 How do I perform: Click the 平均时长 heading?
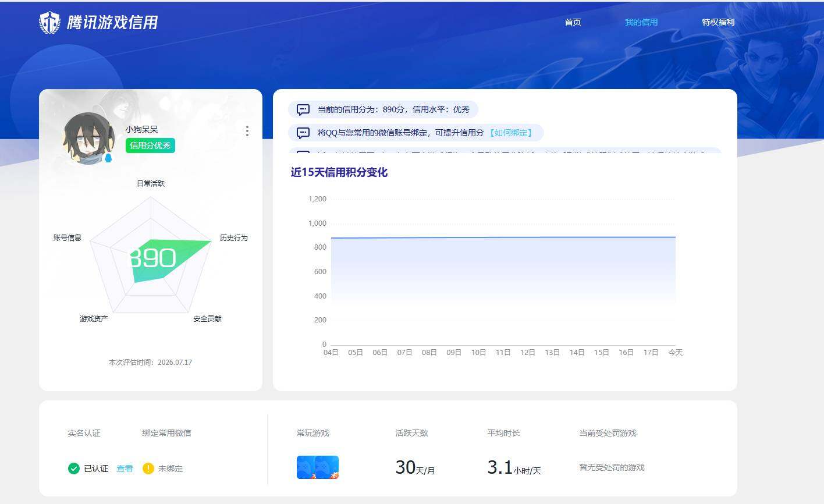pyautogui.click(x=504, y=433)
